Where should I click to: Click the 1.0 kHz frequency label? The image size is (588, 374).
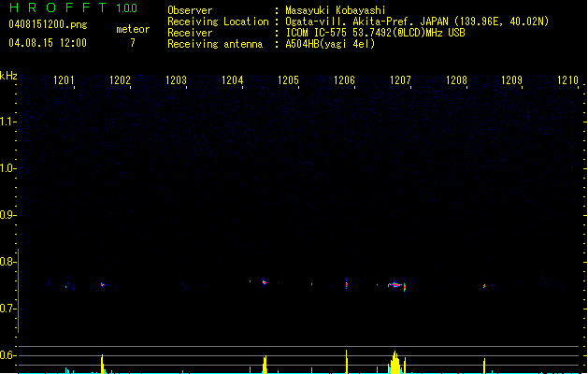[x=7, y=168]
